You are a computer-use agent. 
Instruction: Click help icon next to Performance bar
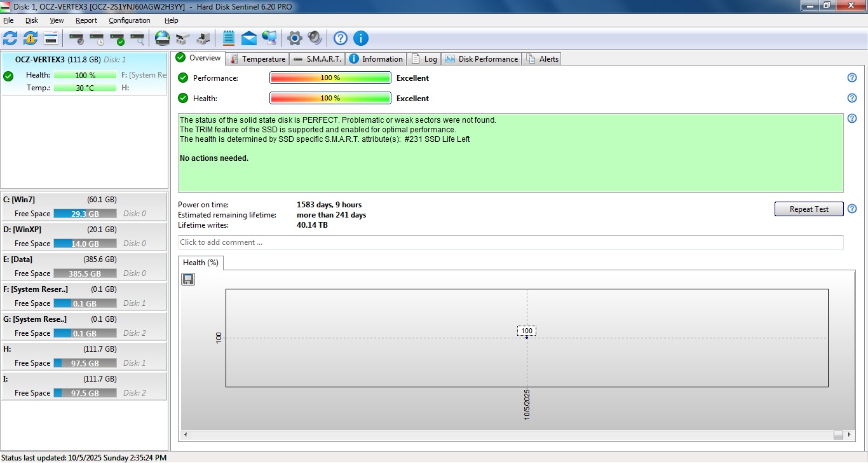852,78
